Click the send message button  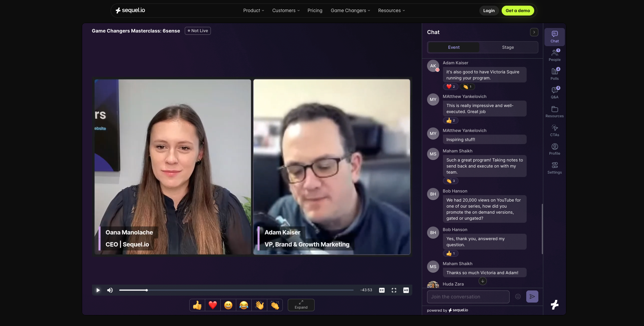[532, 297]
